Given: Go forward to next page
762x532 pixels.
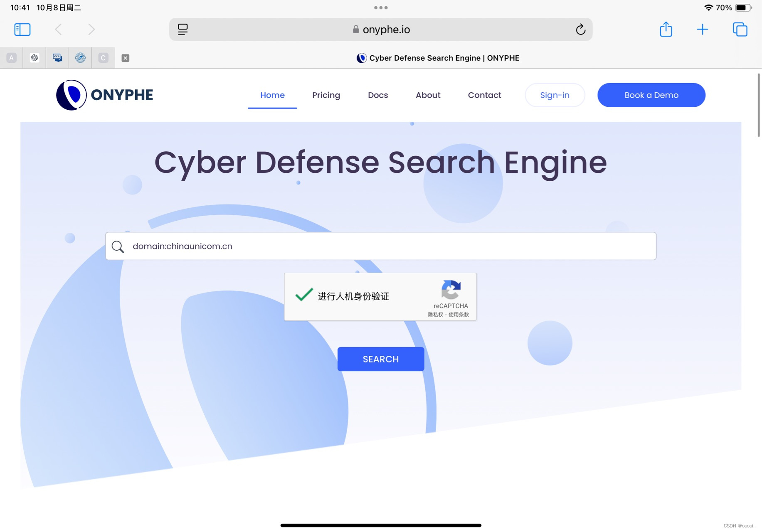Looking at the screenshot, I should click(x=91, y=30).
